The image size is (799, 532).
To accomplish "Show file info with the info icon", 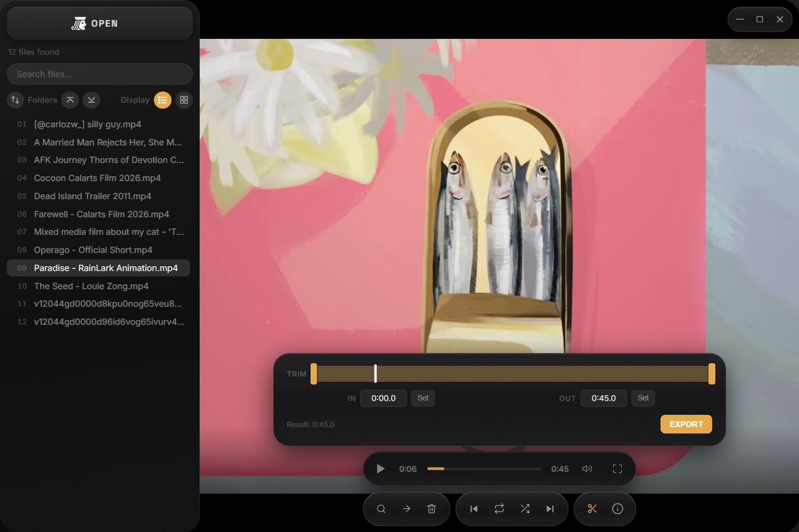I will [617, 509].
